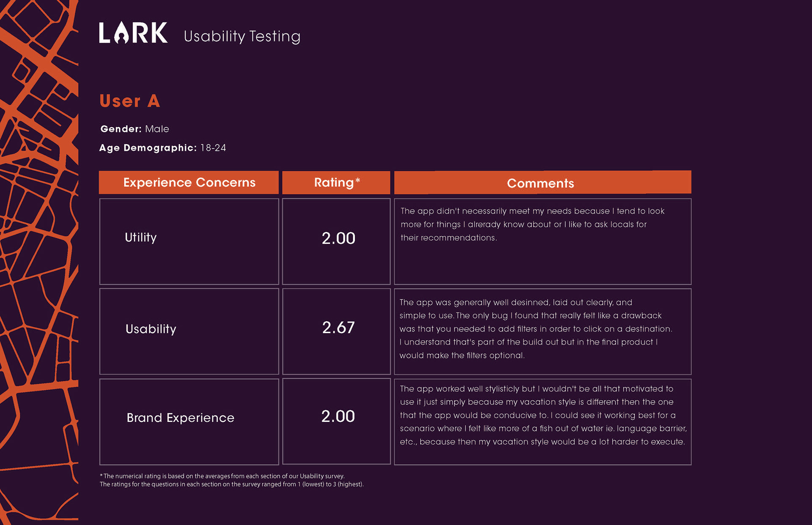Click the Brand Experience rating 2.00
The image size is (812, 525).
coord(338,416)
